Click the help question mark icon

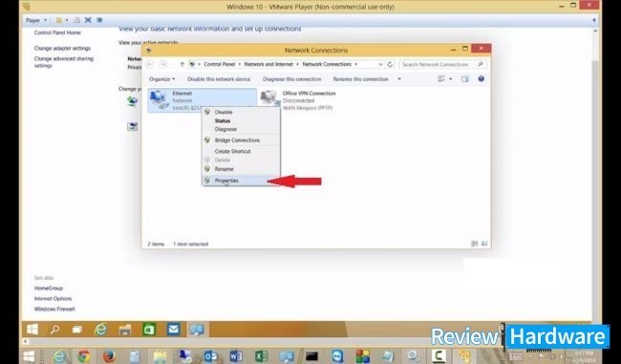pos(481,79)
